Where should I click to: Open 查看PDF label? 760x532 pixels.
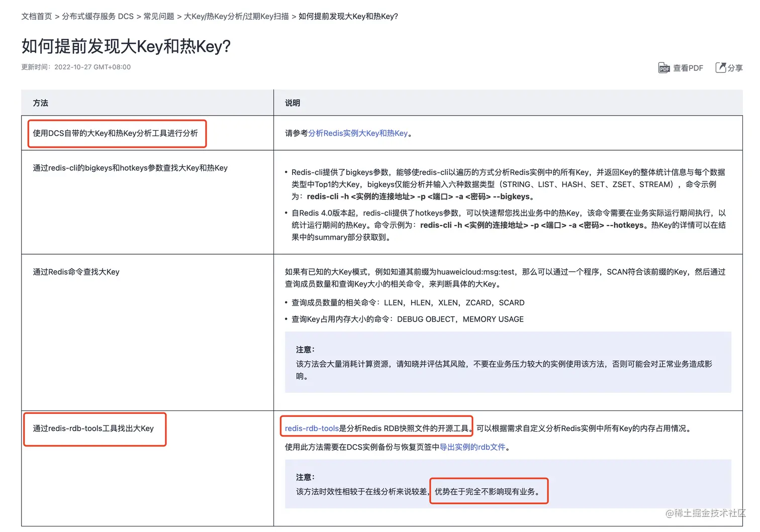coord(688,68)
